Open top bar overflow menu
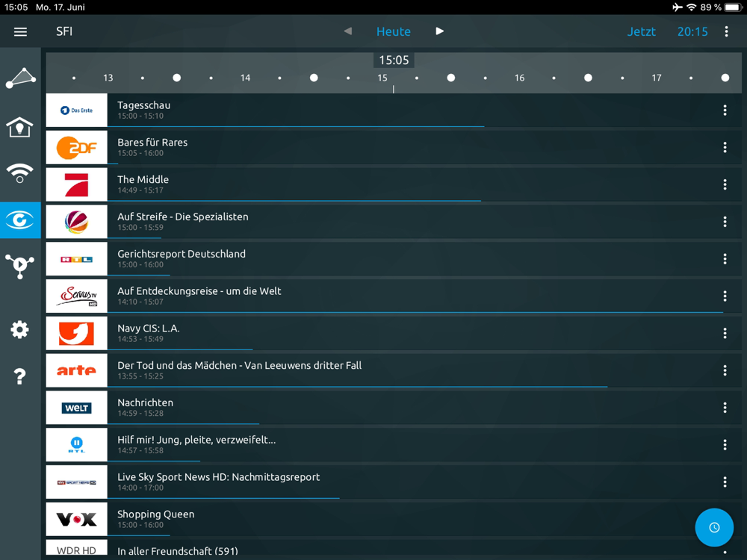 [x=726, y=31]
